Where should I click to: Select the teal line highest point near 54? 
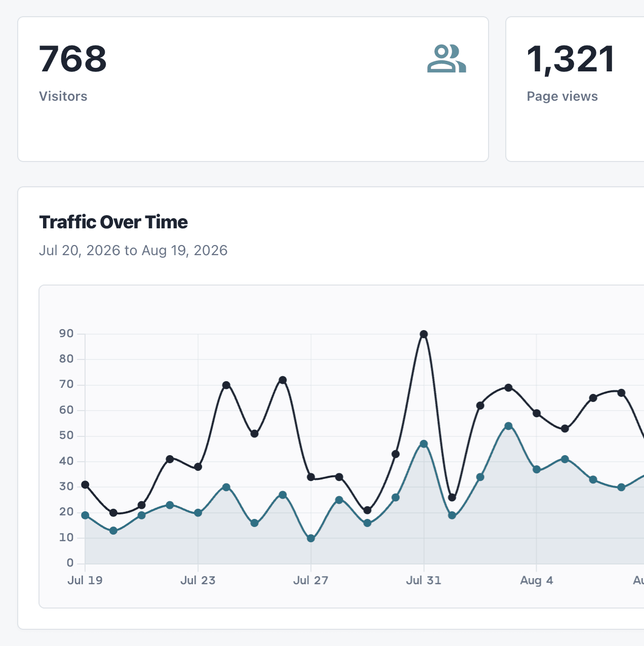pyautogui.click(x=508, y=426)
